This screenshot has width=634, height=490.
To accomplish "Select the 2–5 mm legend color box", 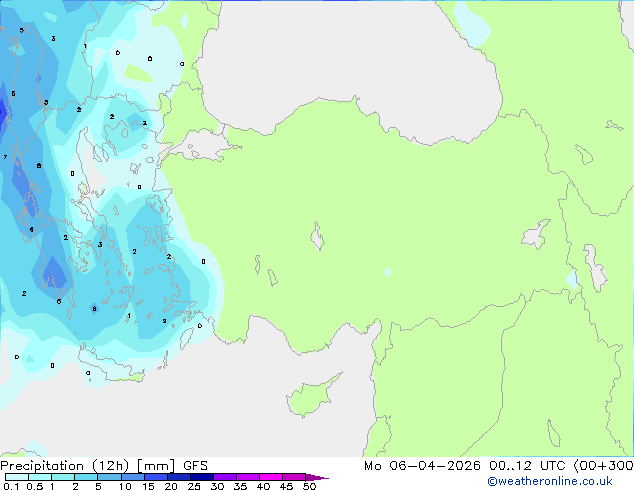I will pyautogui.click(x=86, y=477).
